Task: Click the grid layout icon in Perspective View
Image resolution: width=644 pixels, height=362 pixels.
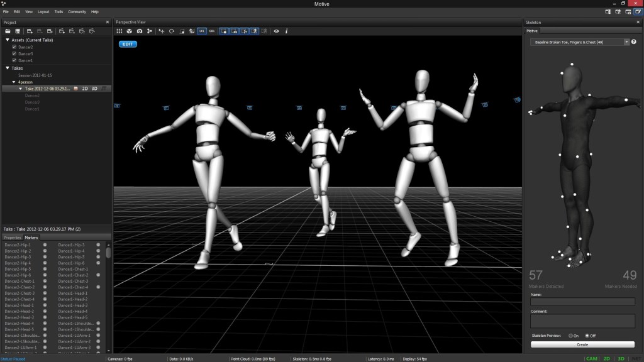Action: [x=119, y=31]
